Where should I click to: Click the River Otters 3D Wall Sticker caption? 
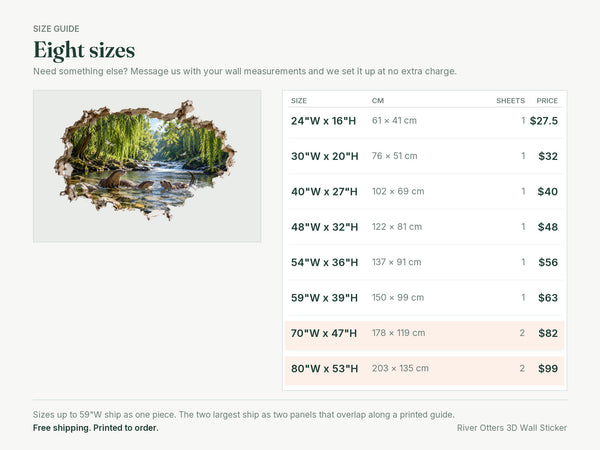tap(512, 428)
